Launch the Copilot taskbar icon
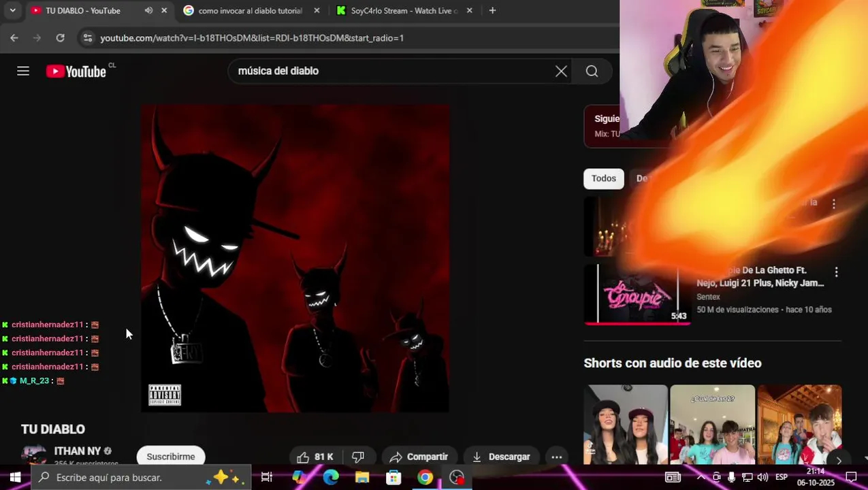868x490 pixels. click(x=299, y=477)
